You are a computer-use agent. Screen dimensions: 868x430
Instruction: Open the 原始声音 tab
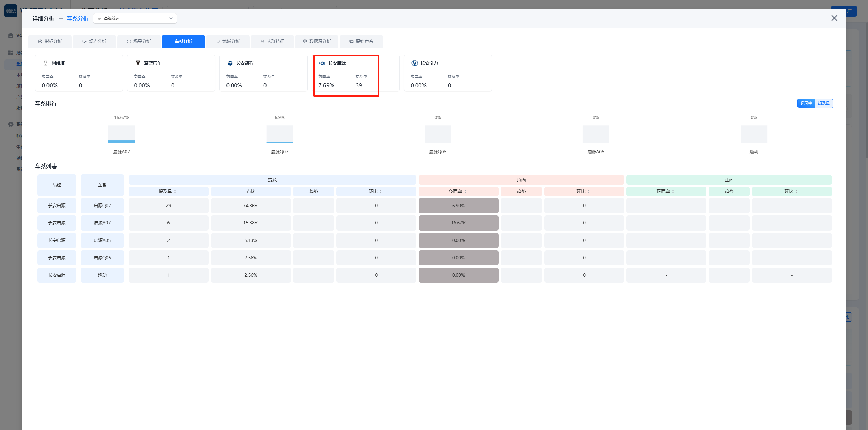361,41
